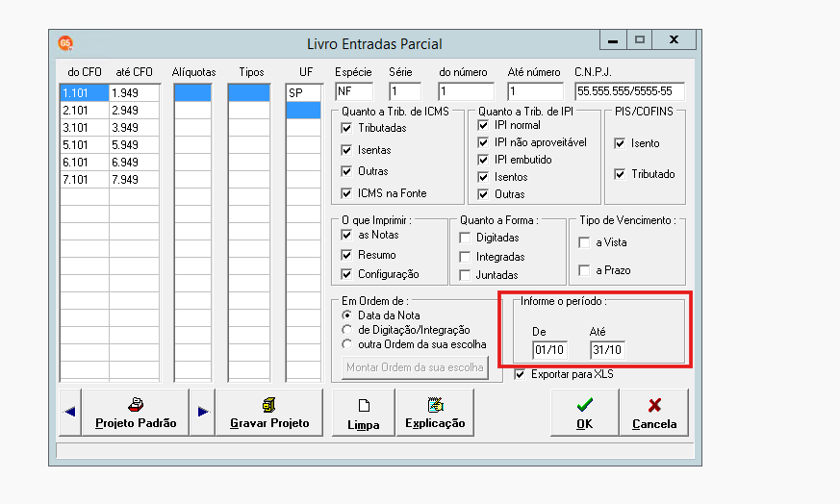840x504 pixels.
Task: Select the 6.101 CFO cell
Action: 85,163
